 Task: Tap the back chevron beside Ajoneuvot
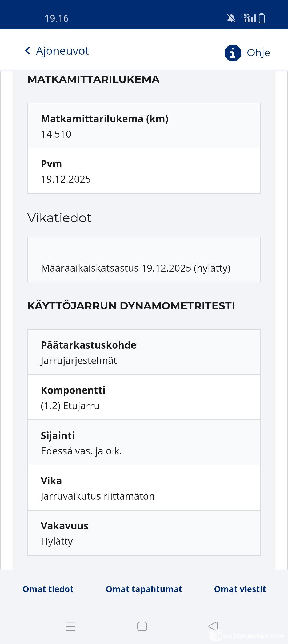click(27, 50)
